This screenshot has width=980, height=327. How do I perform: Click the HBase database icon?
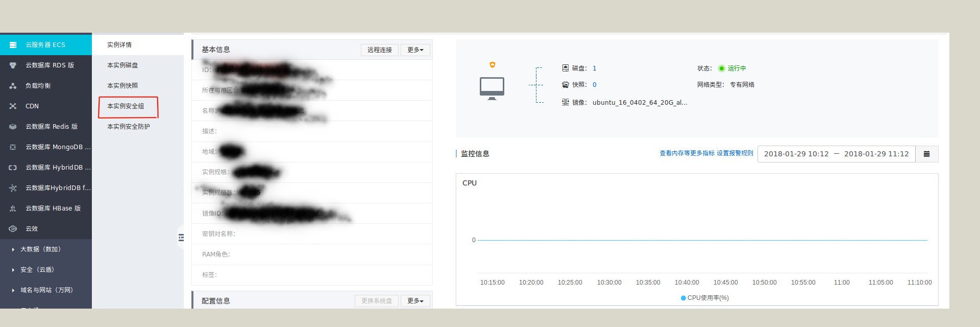13,208
